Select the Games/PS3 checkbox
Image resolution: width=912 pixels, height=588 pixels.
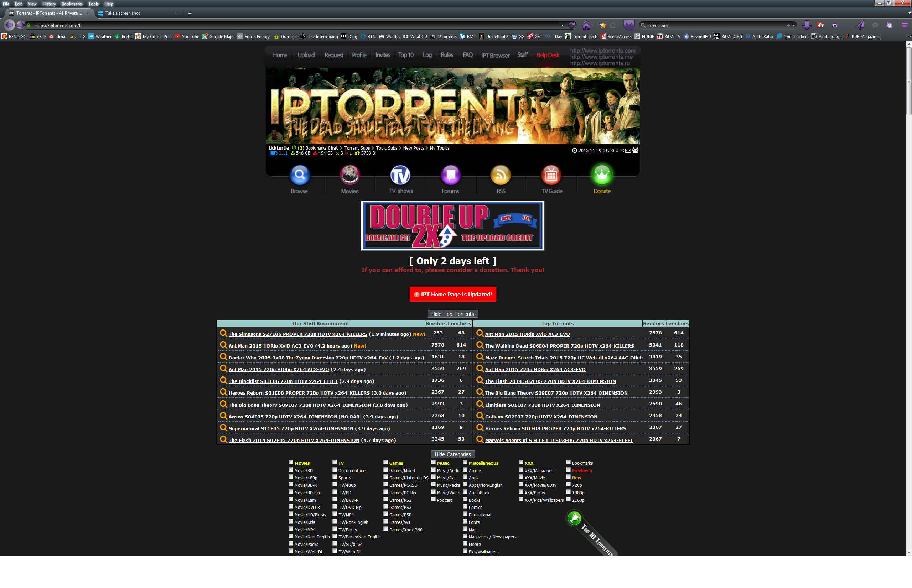(386, 507)
